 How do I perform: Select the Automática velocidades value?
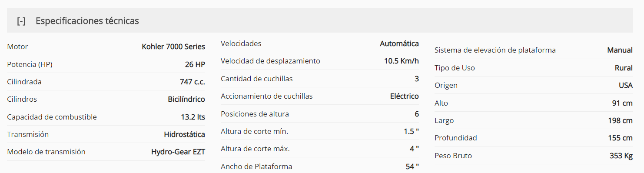pyautogui.click(x=399, y=43)
